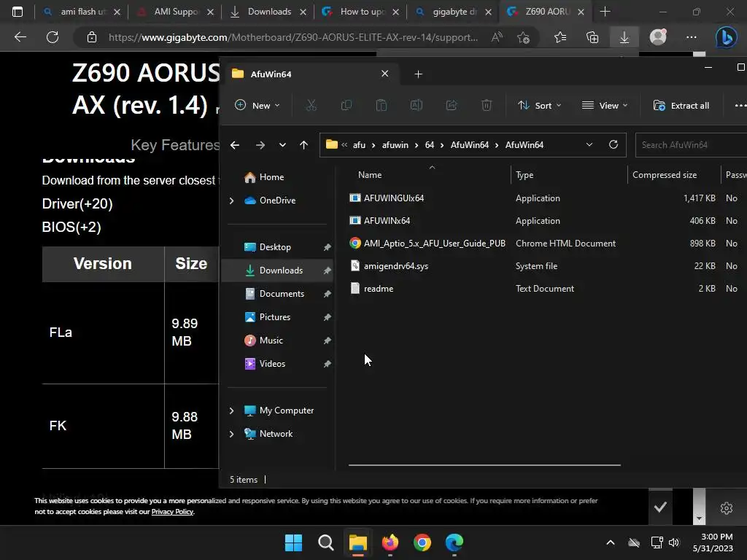The height and width of the screenshot is (560, 747).
Task: Click the Search AfuWin64 input box
Action: tap(692, 145)
